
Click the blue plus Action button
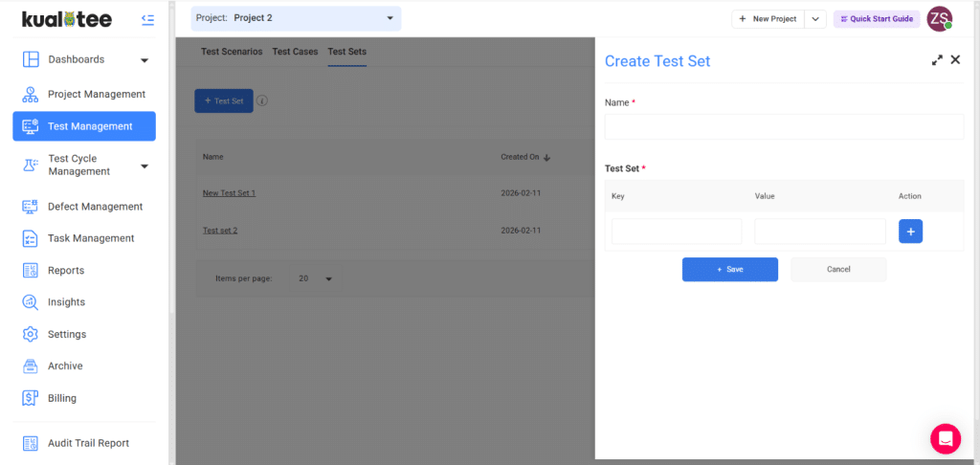[x=910, y=232]
